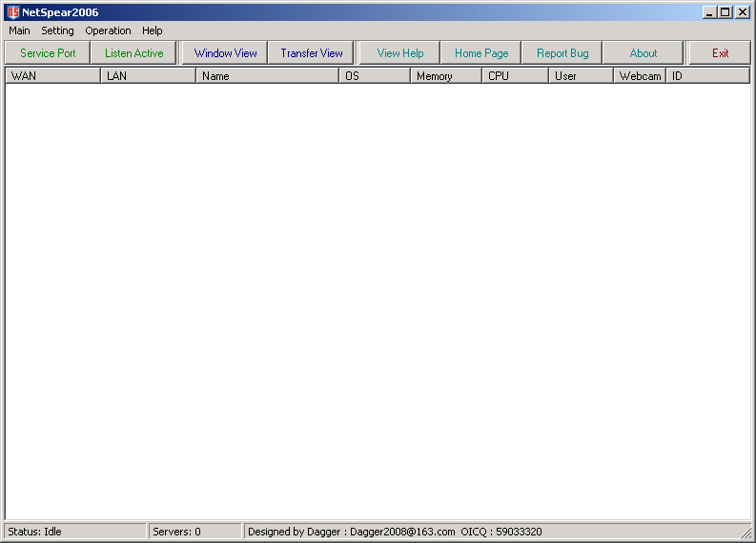Click the Service Port toolbar button
The width and height of the screenshot is (756, 543).
pyautogui.click(x=48, y=53)
